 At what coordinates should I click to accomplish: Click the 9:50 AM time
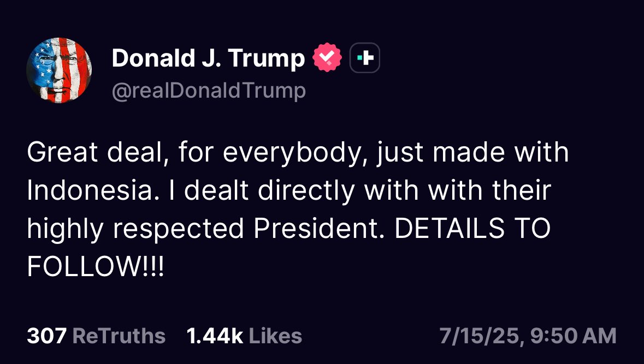coord(573,336)
